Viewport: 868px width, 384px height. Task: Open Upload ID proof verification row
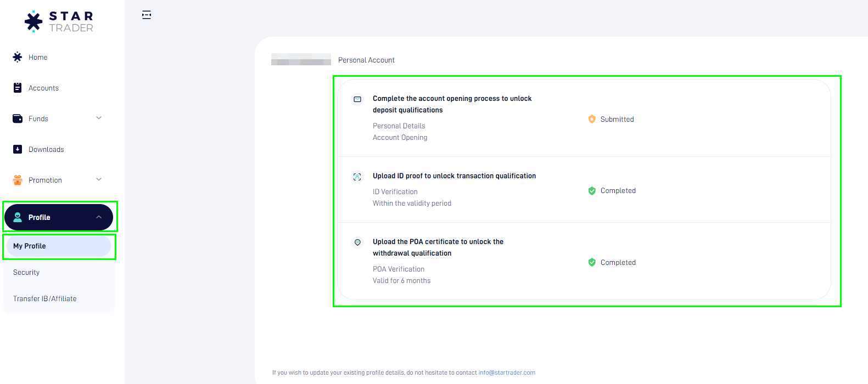click(454, 176)
